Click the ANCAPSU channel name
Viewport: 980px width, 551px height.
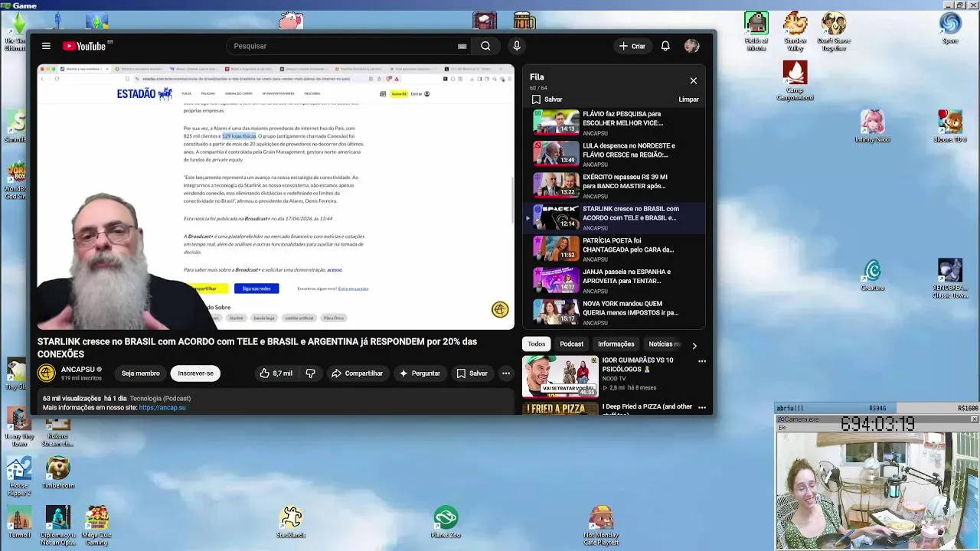point(78,370)
